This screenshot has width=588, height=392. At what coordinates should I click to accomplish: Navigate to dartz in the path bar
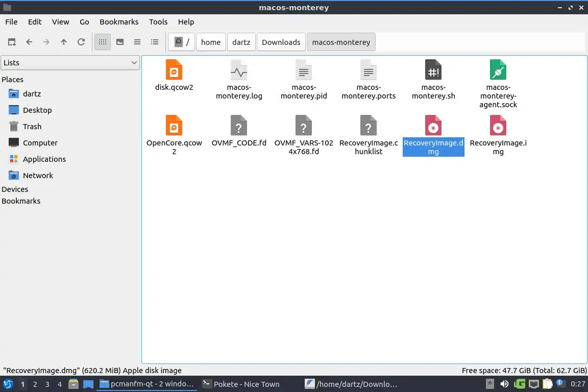pos(241,42)
